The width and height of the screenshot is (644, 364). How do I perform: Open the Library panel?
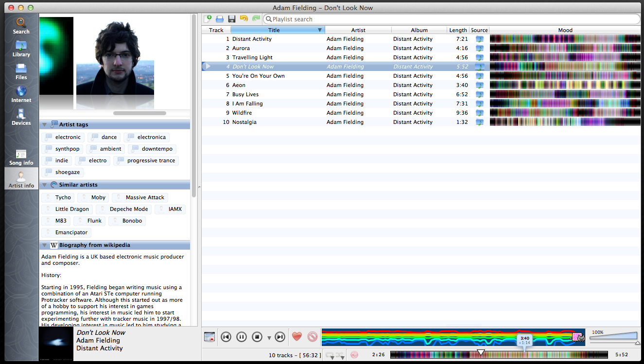(21, 48)
